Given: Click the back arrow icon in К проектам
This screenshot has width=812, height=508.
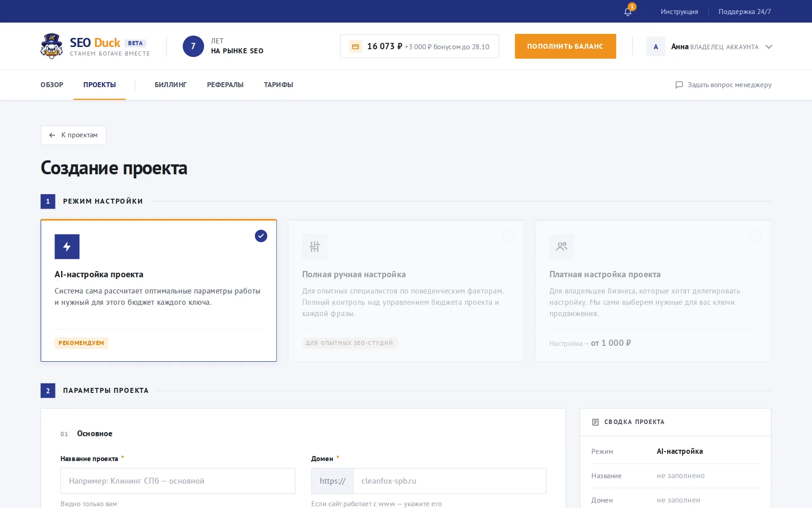Looking at the screenshot, I should pos(52,135).
